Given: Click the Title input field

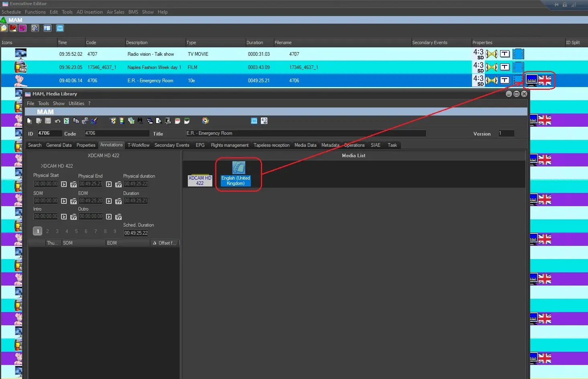Looking at the screenshot, I should click(305, 134).
